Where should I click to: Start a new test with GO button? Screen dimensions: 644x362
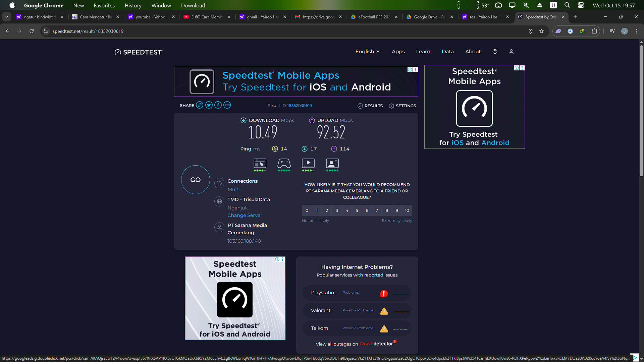(196, 180)
